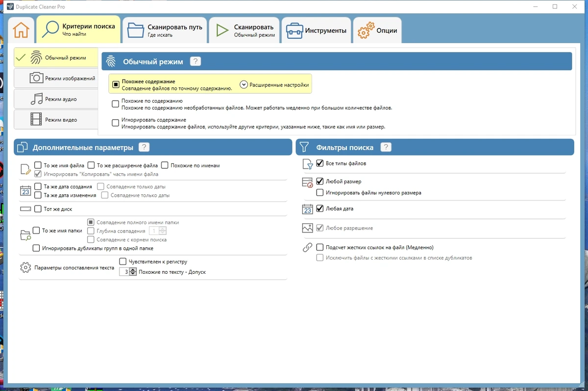588x391 pixels.
Task: Click the gear icon near Параметры сопоставления текста
Action: coord(25,268)
